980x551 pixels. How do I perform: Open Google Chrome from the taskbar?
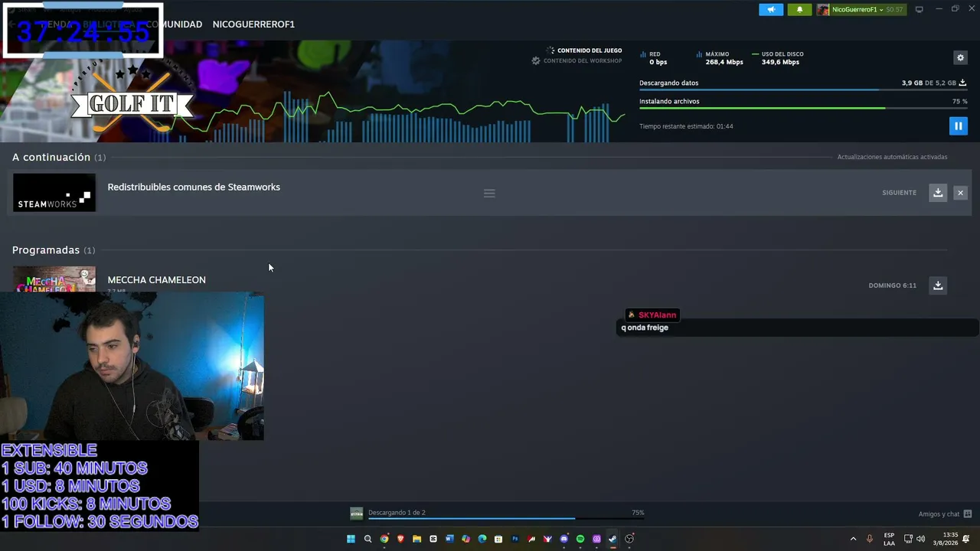(x=384, y=539)
